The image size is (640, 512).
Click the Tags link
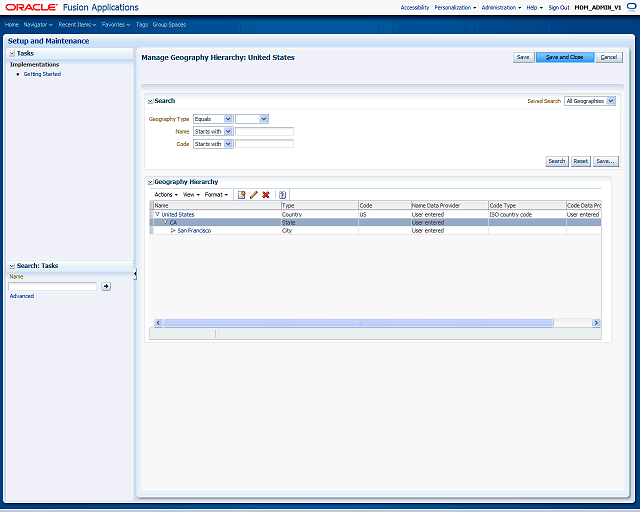(142, 24)
